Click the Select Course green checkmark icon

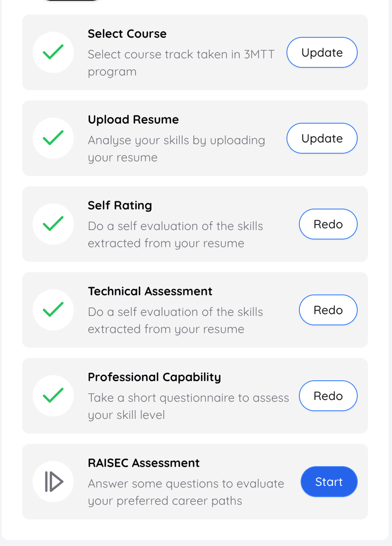click(x=53, y=52)
